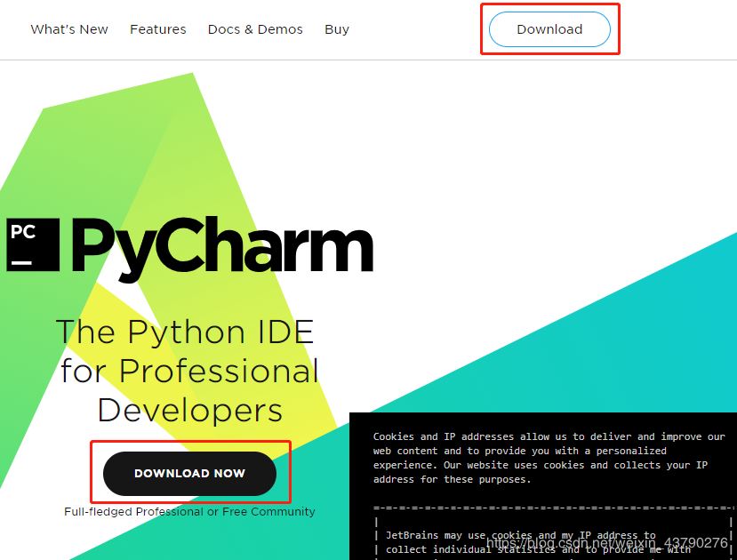
Task: Click the Download button in header
Action: [549, 29]
